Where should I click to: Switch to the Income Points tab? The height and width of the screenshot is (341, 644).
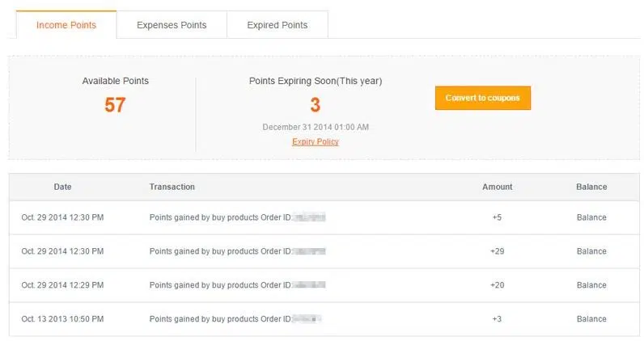pos(66,25)
